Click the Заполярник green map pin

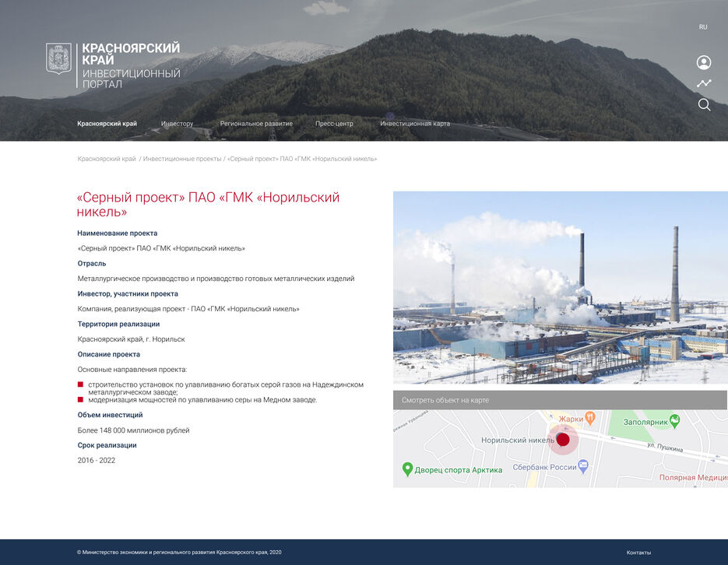[674, 421]
